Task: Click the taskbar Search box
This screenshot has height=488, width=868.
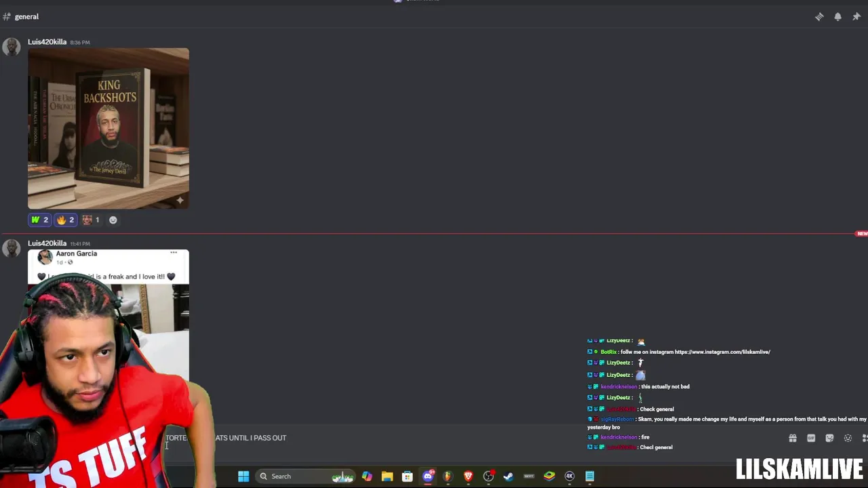Action: pyautogui.click(x=307, y=476)
